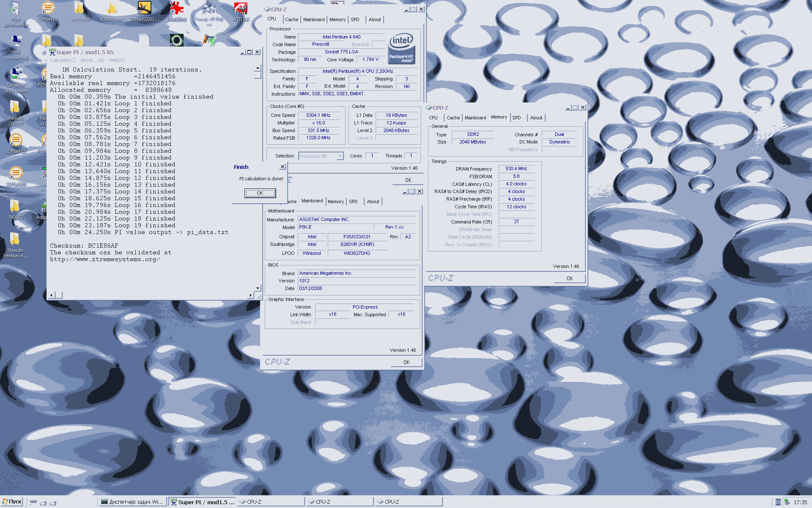Select About tab in Mainboard CPU-Z window
Viewport: 812px width, 508px height.
tap(373, 202)
